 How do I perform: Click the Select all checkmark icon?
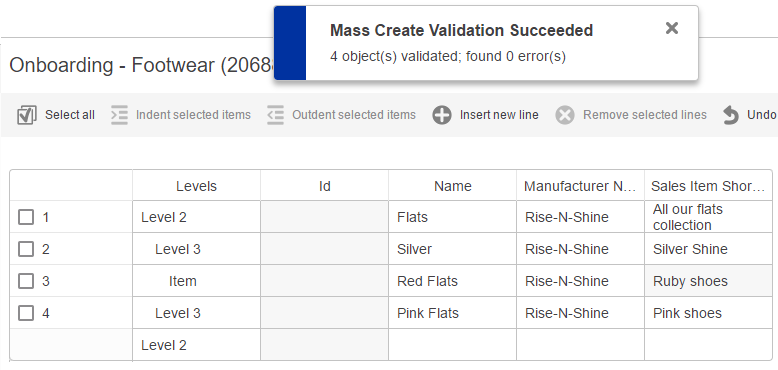tap(26, 115)
